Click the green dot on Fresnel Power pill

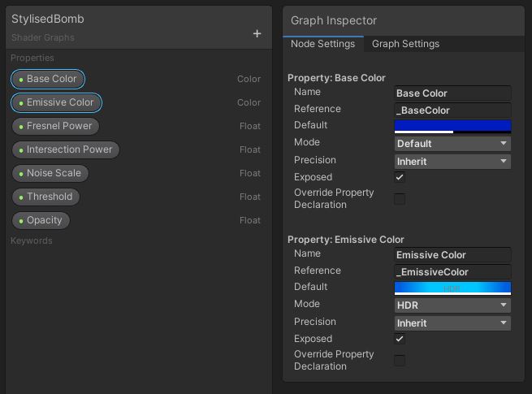[21, 127]
